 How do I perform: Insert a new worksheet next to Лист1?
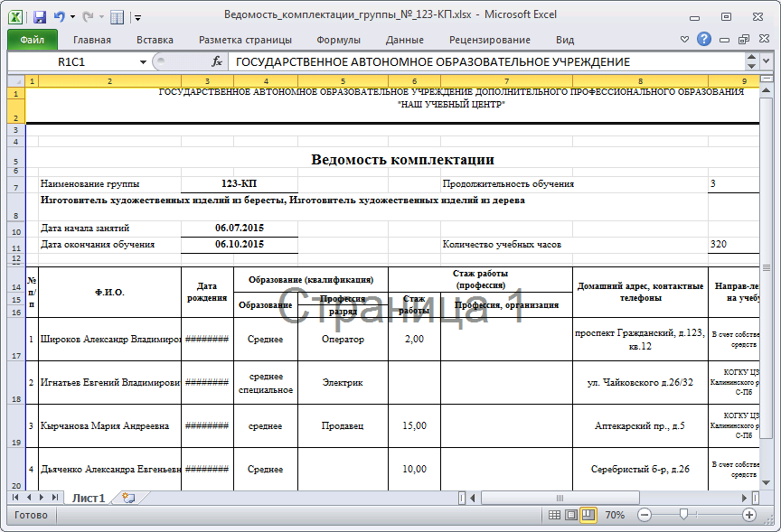click(x=128, y=498)
